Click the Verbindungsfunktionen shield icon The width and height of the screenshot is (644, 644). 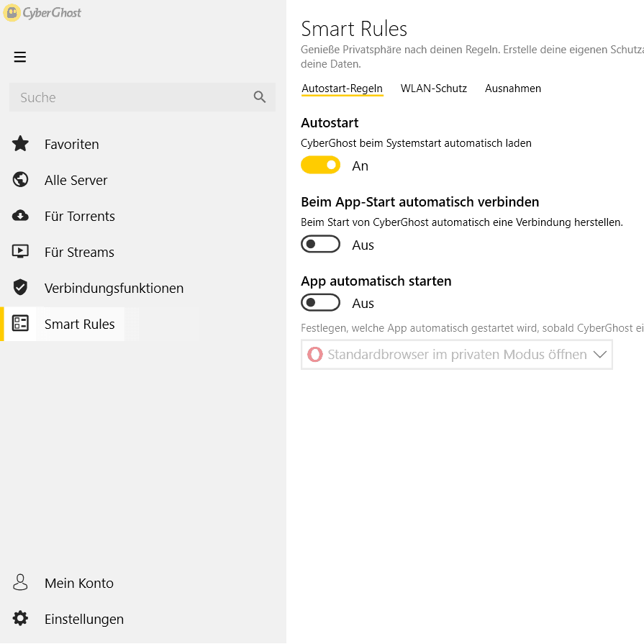click(20, 288)
